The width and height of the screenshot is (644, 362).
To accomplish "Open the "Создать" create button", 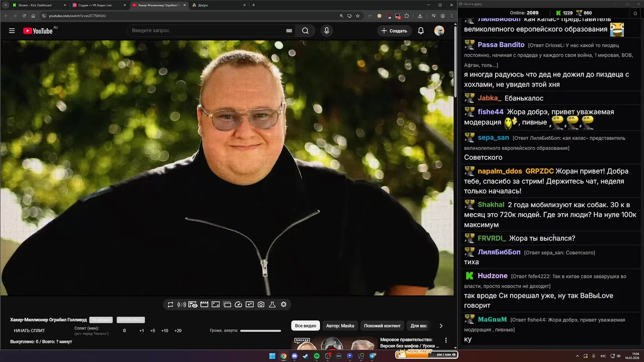I will coord(394,31).
